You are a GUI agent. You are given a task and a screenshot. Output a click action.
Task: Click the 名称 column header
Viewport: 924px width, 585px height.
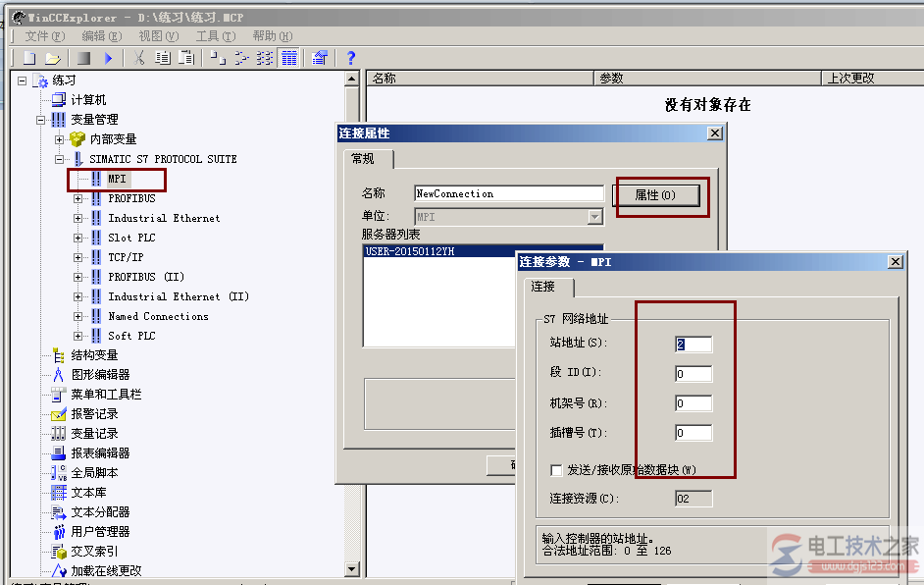480,78
